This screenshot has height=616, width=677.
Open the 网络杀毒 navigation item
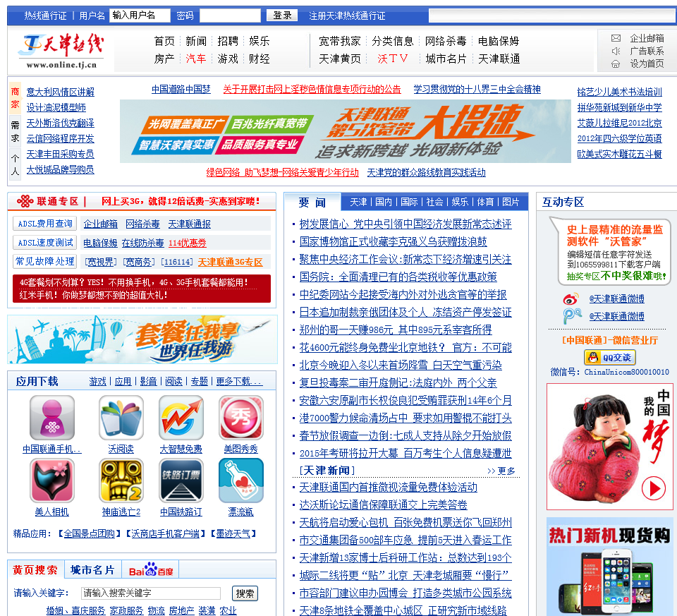(446, 41)
